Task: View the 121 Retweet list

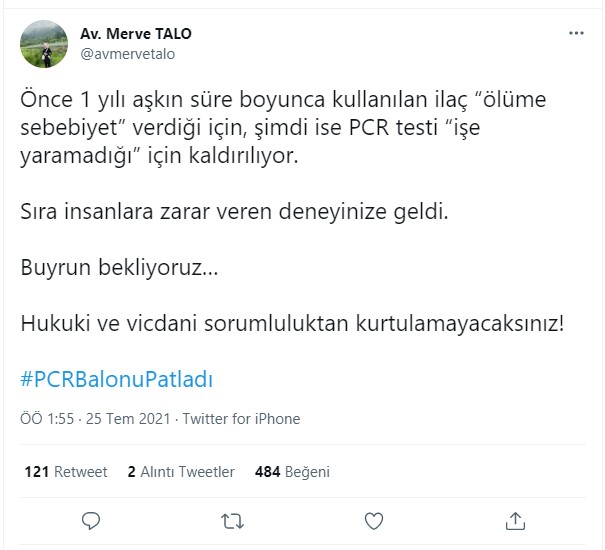Action: click(66, 472)
